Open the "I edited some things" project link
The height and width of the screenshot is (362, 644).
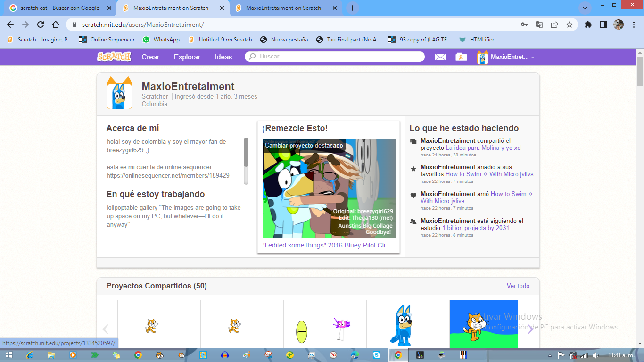326,245
